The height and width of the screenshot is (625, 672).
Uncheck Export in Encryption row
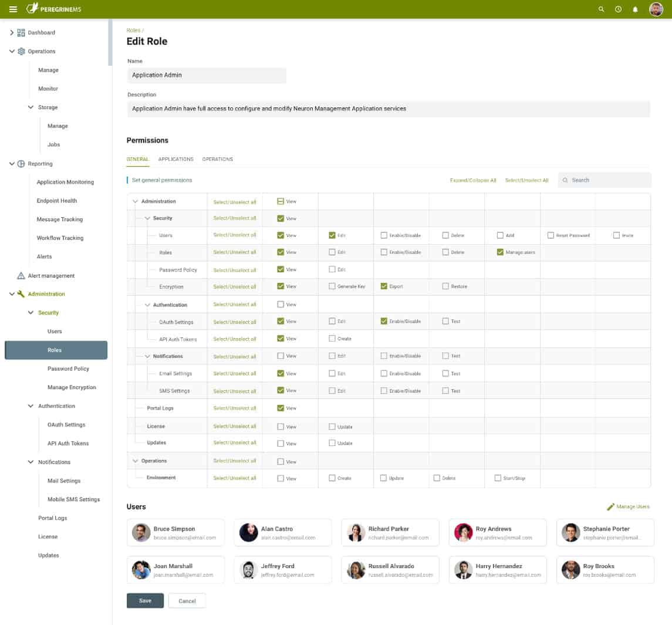click(384, 286)
